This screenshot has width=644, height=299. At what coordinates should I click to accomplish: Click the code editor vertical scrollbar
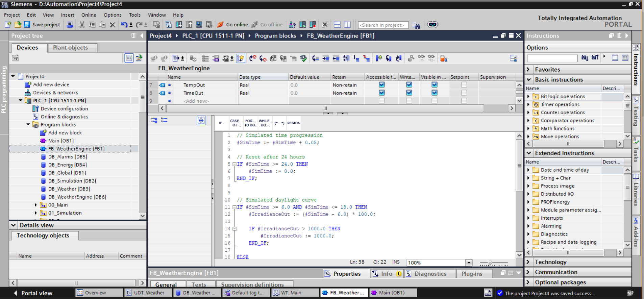click(x=519, y=166)
